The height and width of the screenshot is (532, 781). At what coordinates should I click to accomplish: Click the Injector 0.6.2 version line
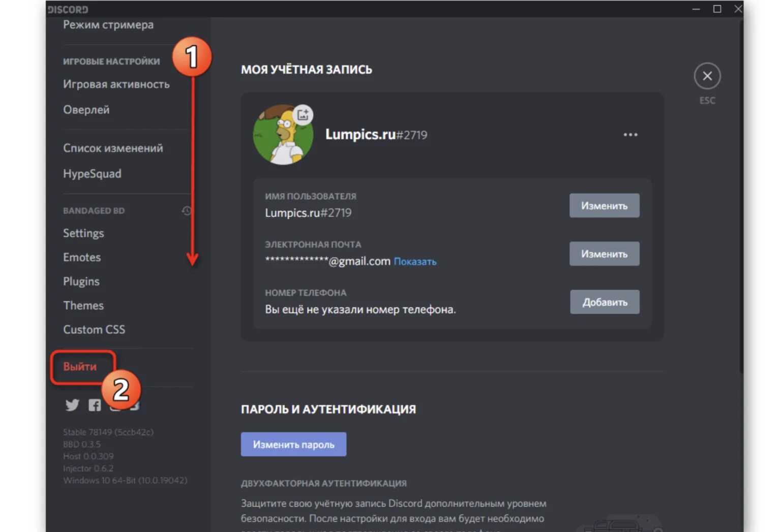click(x=88, y=468)
